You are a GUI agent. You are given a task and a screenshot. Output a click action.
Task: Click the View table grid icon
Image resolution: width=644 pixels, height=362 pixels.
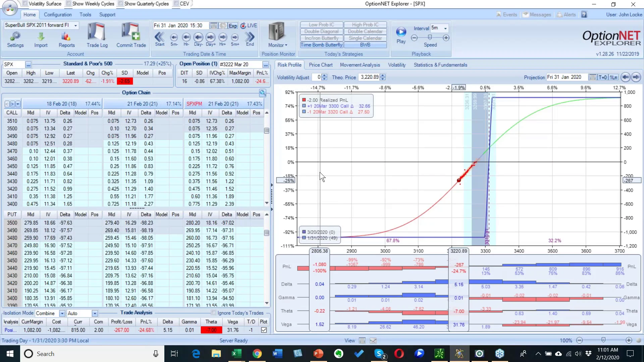[362, 341]
